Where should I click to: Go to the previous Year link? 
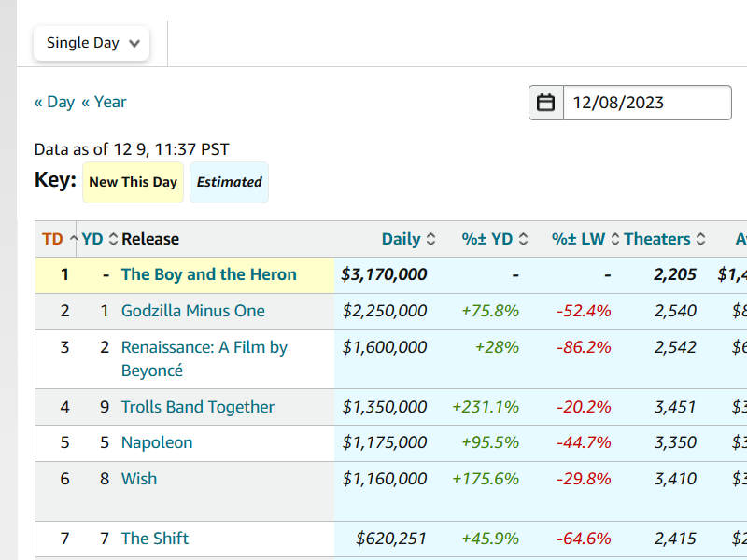click(104, 102)
